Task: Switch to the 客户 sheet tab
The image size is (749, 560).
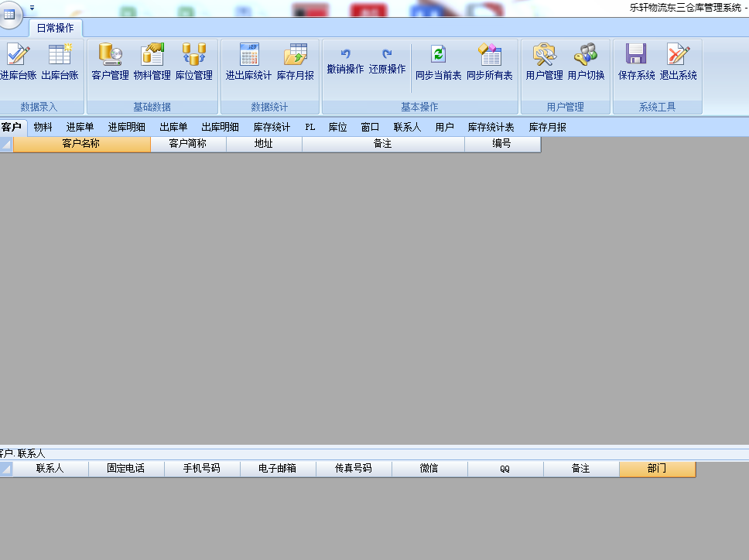Action: pyautogui.click(x=12, y=127)
